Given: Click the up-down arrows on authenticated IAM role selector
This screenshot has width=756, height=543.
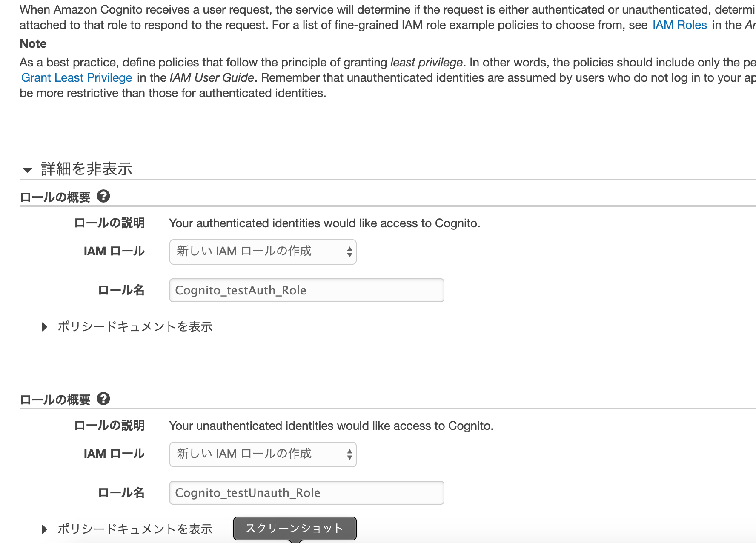Looking at the screenshot, I should point(349,252).
